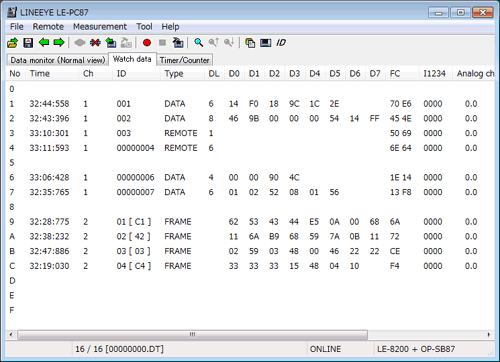Click time 32:19:030 in row C
The width and height of the screenshot is (500, 362).
click(49, 266)
